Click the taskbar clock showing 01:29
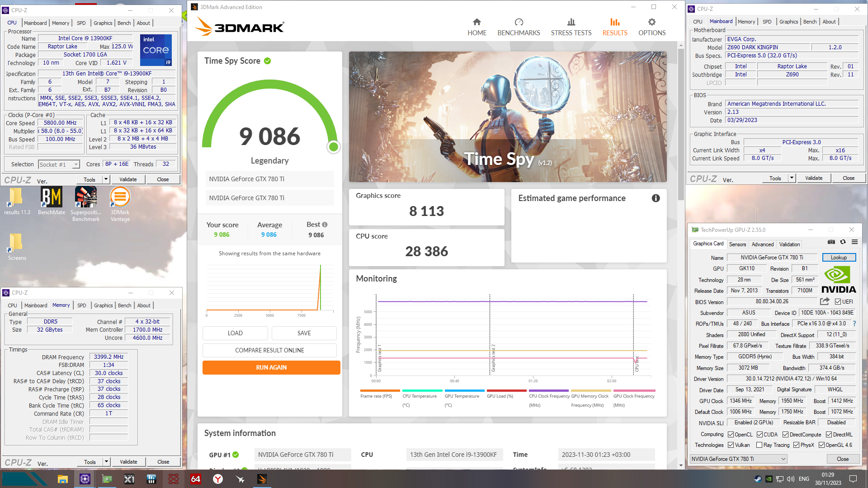The width and height of the screenshot is (868, 488). pos(828,479)
